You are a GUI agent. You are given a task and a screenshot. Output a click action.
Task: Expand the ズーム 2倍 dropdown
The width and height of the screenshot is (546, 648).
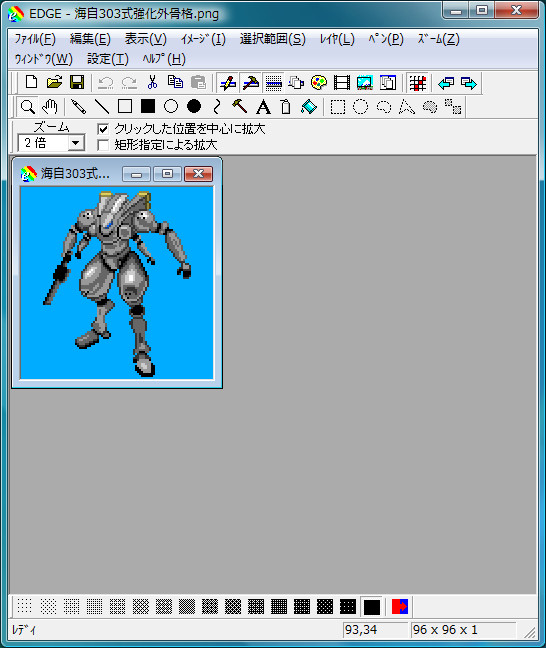tap(75, 143)
